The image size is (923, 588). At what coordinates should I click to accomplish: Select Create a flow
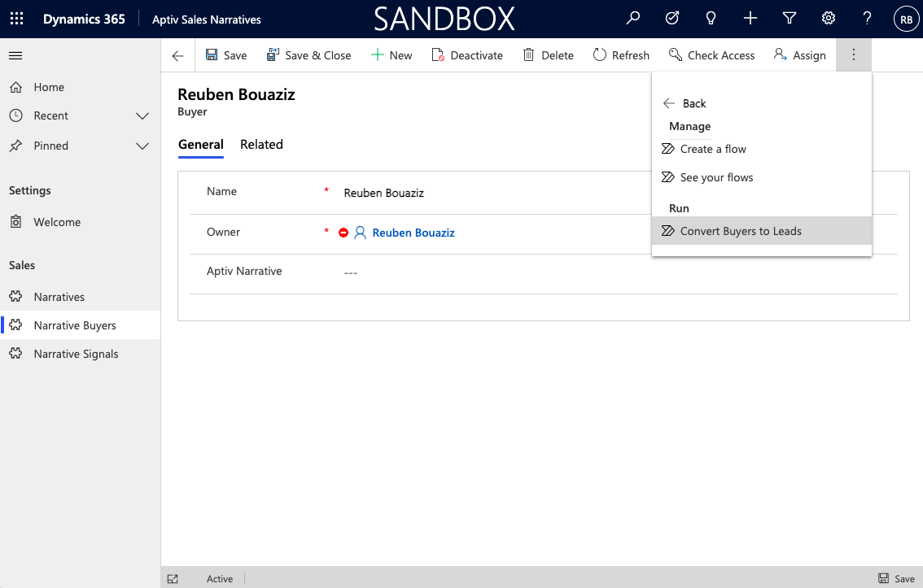(762, 150)
